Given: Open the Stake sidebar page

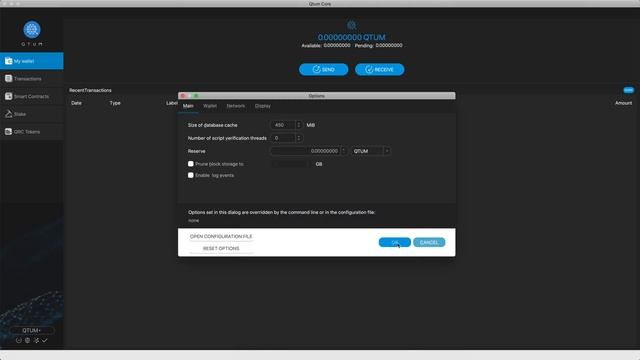Looking at the screenshot, I should coord(32,114).
